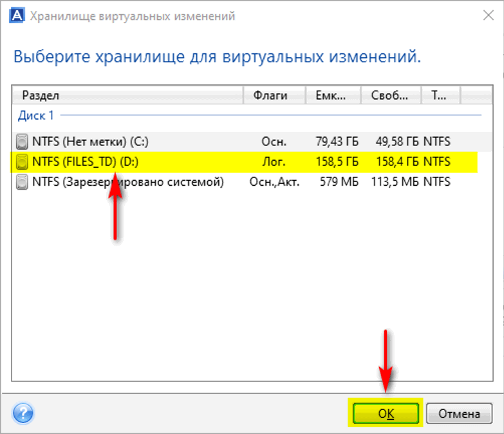Click NTFS type cell in the C: row
504x434 pixels.
437,141
